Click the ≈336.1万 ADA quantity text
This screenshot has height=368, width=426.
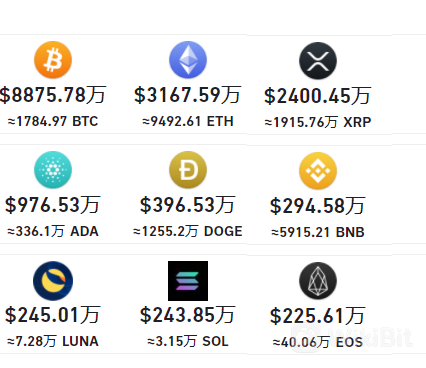point(53,231)
